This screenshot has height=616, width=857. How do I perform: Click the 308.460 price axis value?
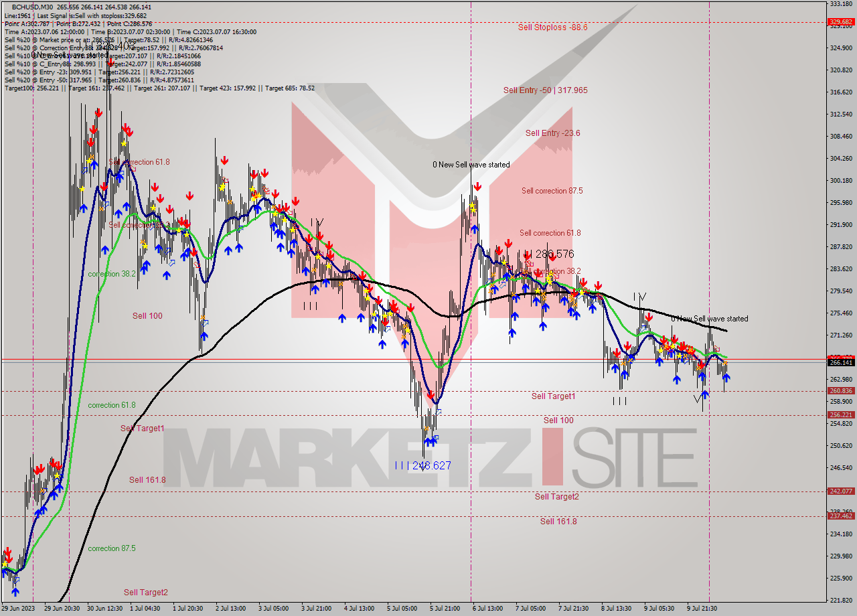pyautogui.click(x=840, y=137)
